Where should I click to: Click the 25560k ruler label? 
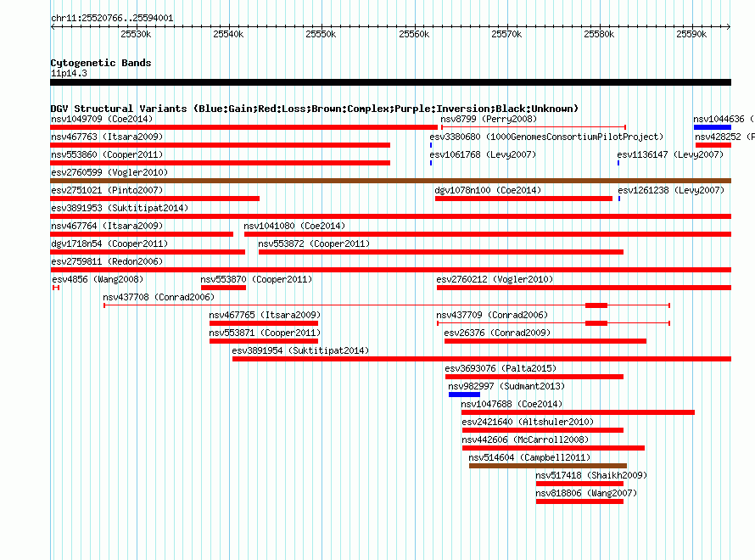click(414, 34)
